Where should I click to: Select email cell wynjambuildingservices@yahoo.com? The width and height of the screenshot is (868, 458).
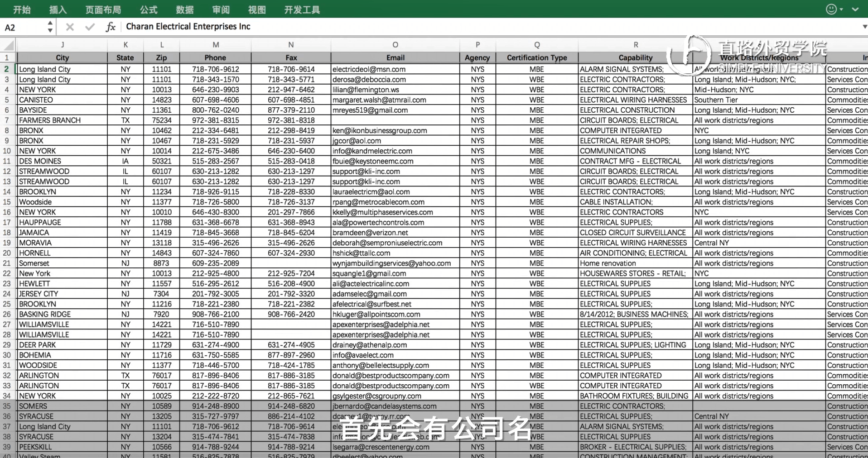(x=395, y=263)
